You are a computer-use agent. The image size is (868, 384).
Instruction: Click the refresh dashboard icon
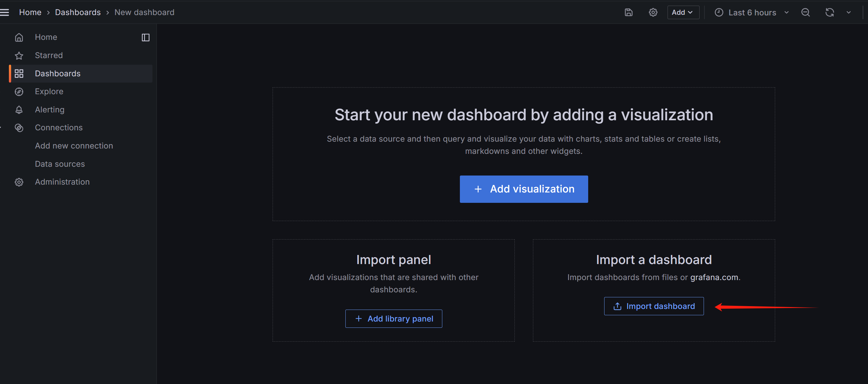pyautogui.click(x=829, y=13)
